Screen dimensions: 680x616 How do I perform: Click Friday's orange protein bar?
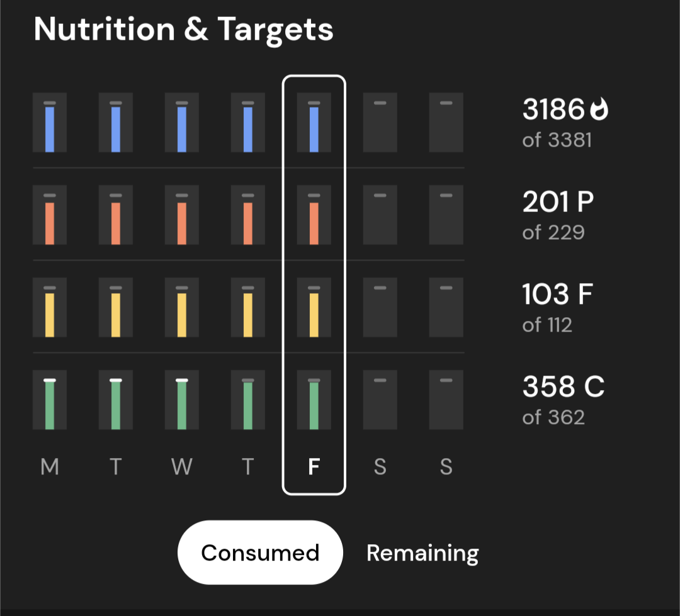314,222
